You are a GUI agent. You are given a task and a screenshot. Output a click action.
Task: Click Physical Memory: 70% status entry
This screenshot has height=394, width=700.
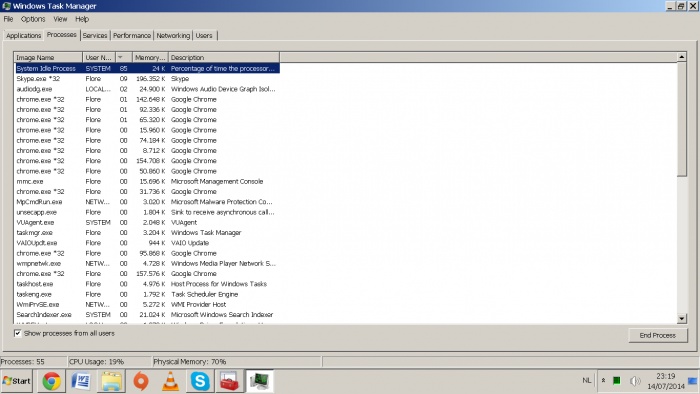[190, 362]
